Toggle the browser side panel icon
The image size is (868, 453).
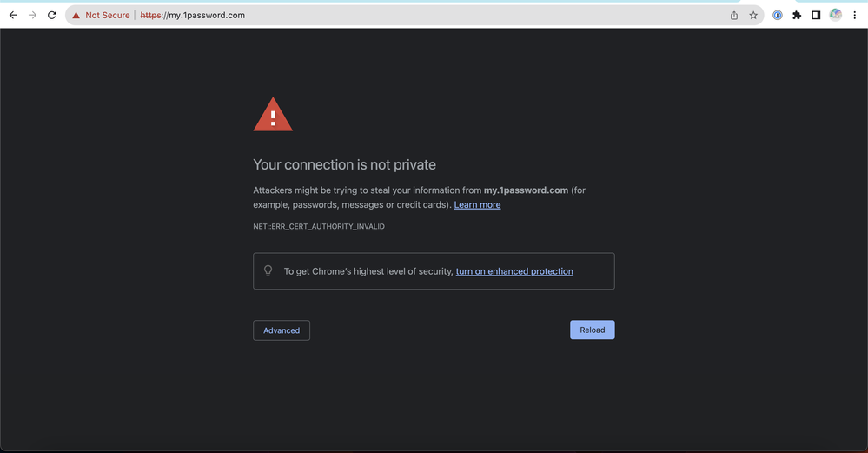[816, 16]
